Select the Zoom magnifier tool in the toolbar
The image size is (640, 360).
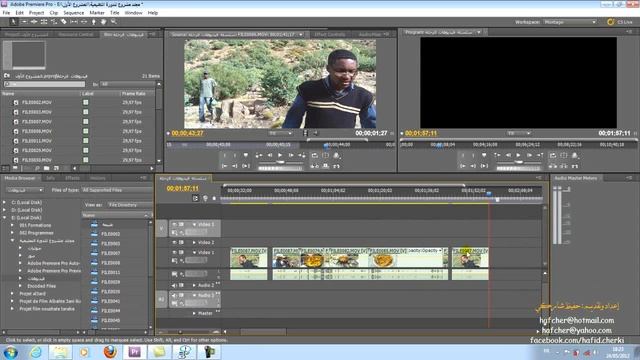[x=114, y=22]
